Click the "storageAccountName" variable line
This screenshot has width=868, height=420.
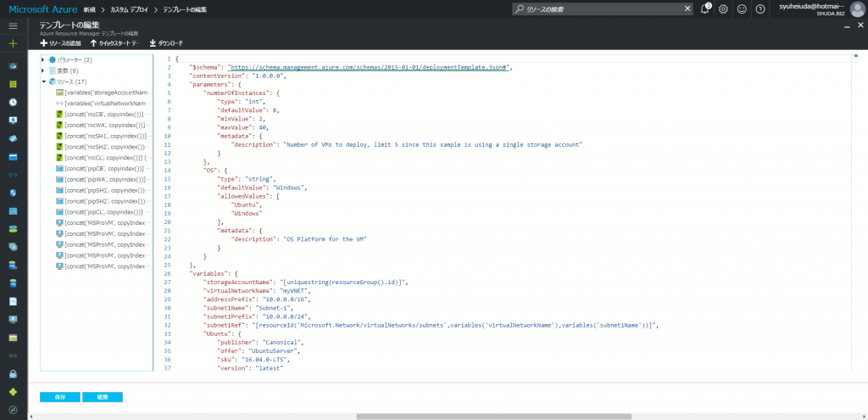[305, 283]
